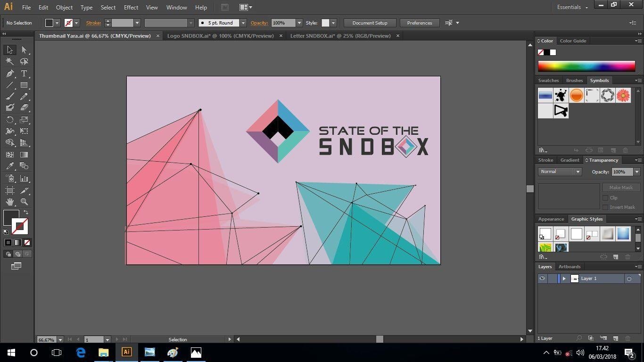
Task: Select the Mesh tool
Action: click(9, 154)
